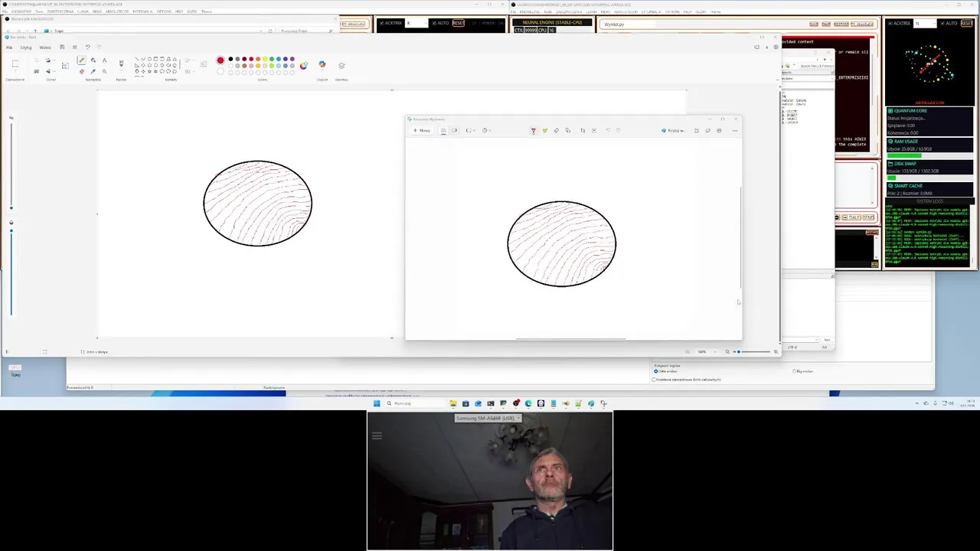980x551 pixels.
Task: Click the right RESET button
Action: point(966,23)
